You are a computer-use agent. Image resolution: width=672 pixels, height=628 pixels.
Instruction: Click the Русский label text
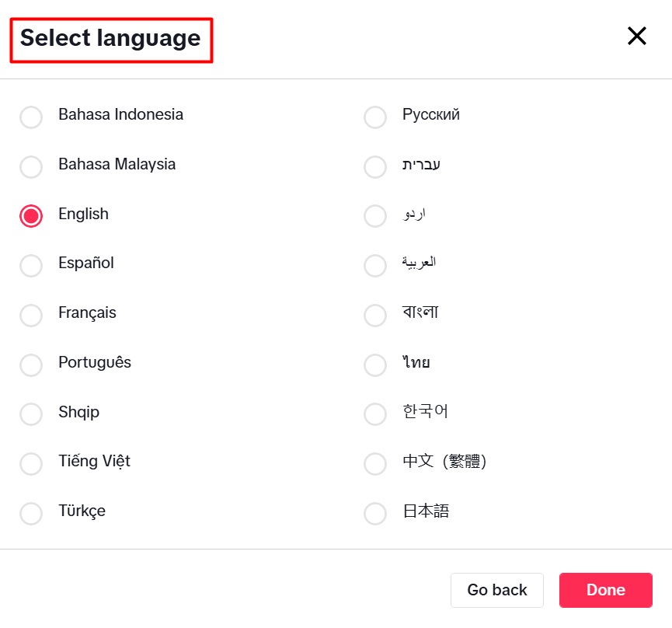431,115
